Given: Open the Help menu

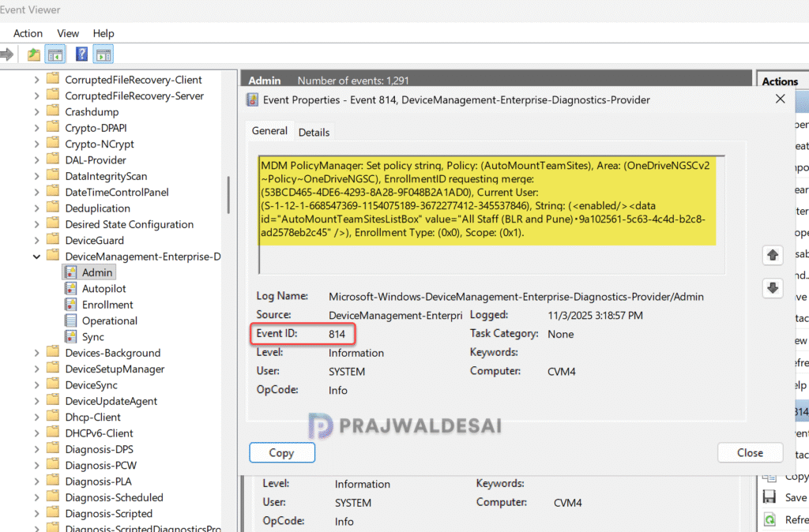Looking at the screenshot, I should (x=103, y=33).
